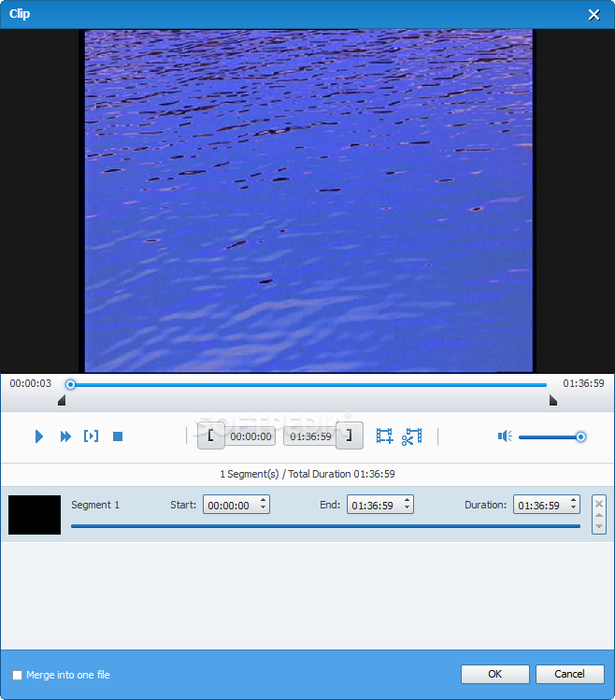The height and width of the screenshot is (700, 615).
Task: Click the current time 00:00:03 label
Action: pos(30,383)
